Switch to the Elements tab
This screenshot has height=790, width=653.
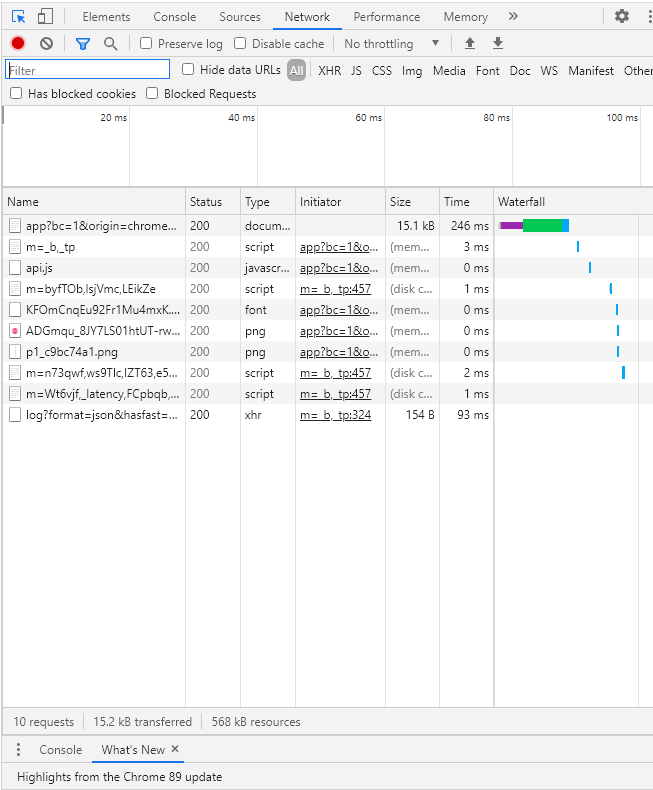pyautogui.click(x=106, y=17)
